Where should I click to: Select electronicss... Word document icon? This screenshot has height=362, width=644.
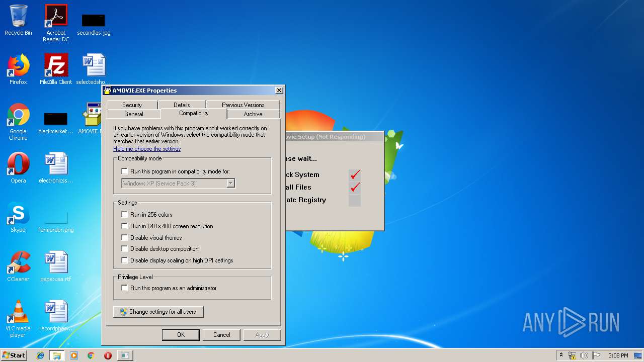[x=56, y=168]
